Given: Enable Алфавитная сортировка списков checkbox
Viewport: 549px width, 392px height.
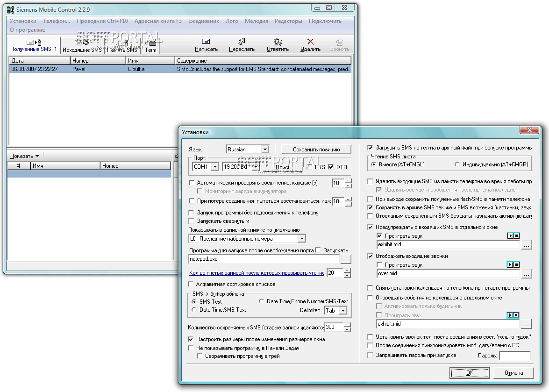Looking at the screenshot, I should (191, 284).
